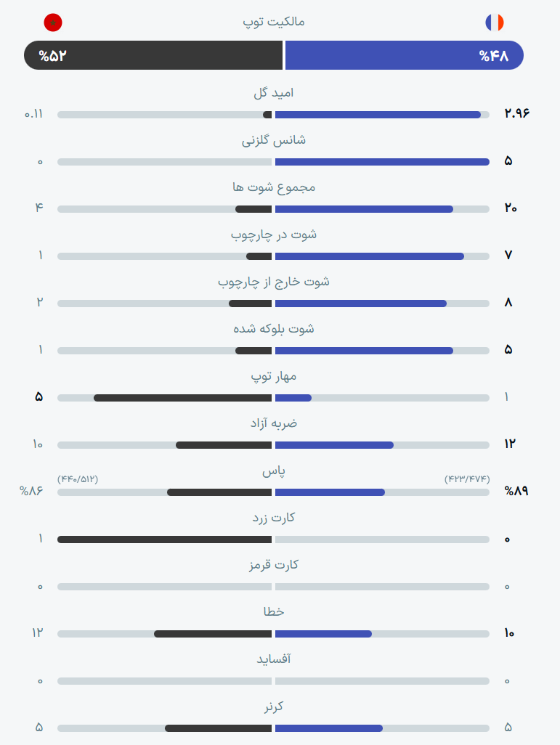
Task: Click the dark کارت زرد bar
Action: (x=164, y=540)
